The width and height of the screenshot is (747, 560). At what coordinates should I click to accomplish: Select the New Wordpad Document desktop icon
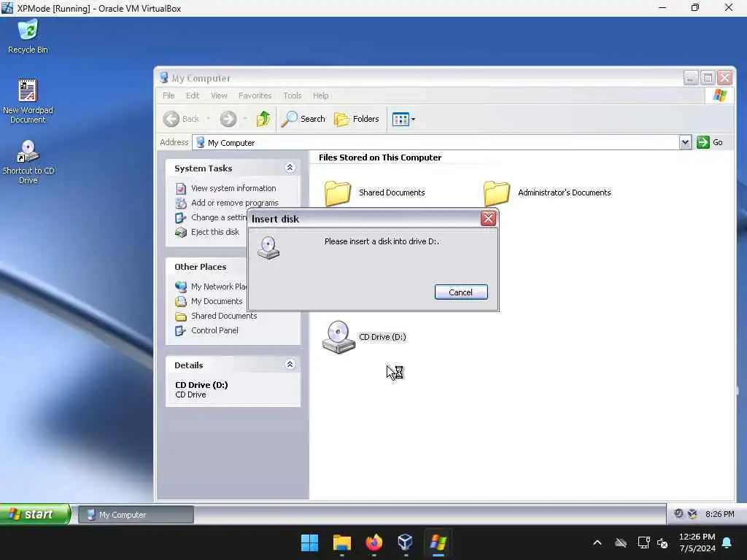(28, 101)
